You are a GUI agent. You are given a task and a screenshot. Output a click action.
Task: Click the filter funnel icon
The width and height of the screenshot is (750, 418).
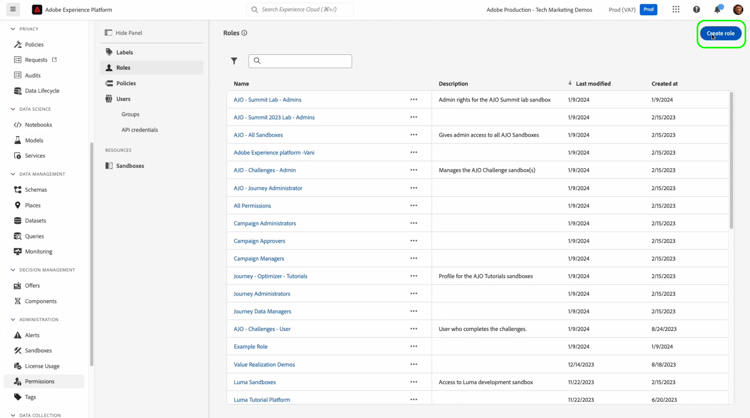tap(234, 61)
